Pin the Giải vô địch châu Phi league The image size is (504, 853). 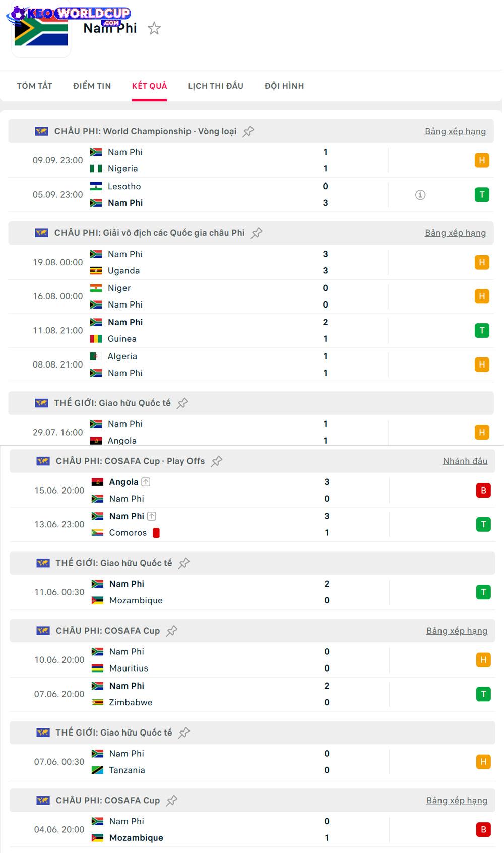point(257,233)
